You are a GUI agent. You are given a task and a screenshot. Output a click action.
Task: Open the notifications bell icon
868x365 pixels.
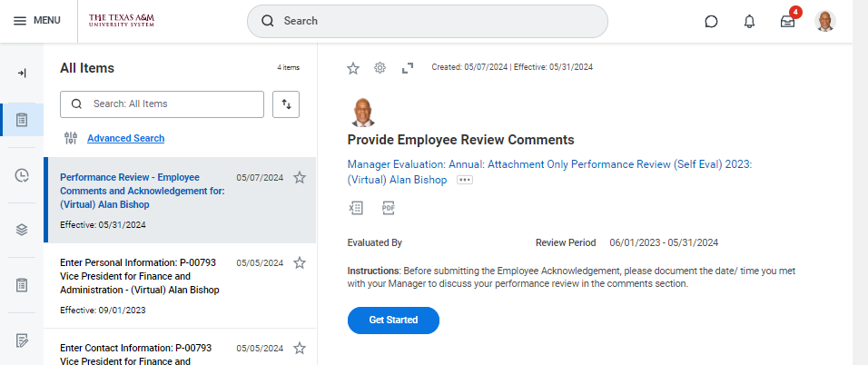[749, 21]
